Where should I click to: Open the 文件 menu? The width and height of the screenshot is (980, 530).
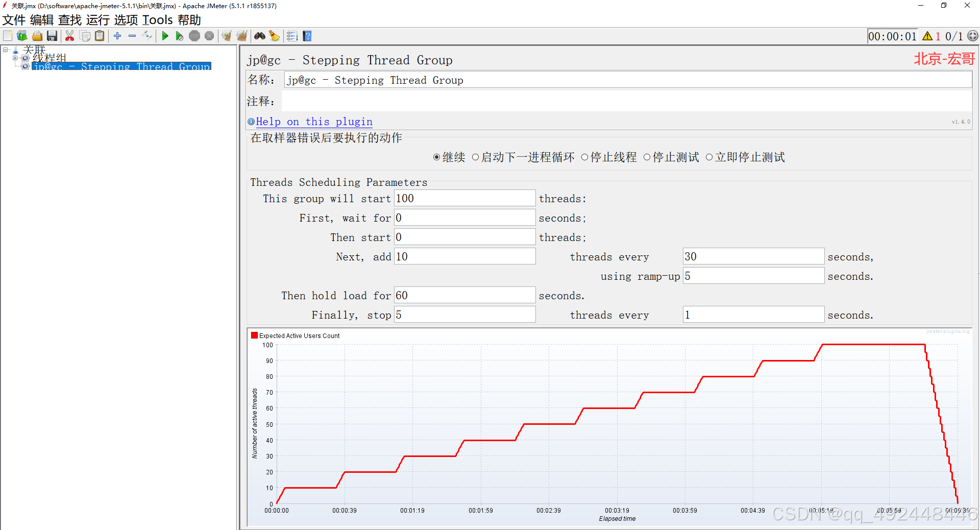click(14, 20)
